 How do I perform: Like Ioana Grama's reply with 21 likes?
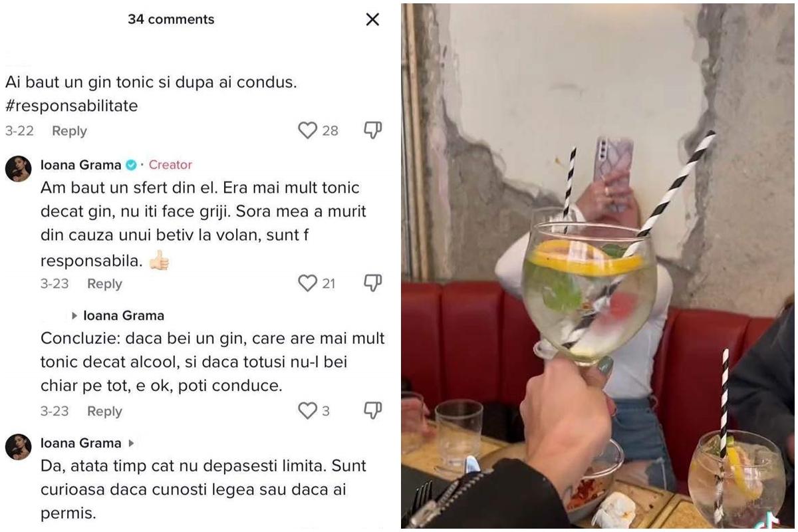pyautogui.click(x=307, y=283)
